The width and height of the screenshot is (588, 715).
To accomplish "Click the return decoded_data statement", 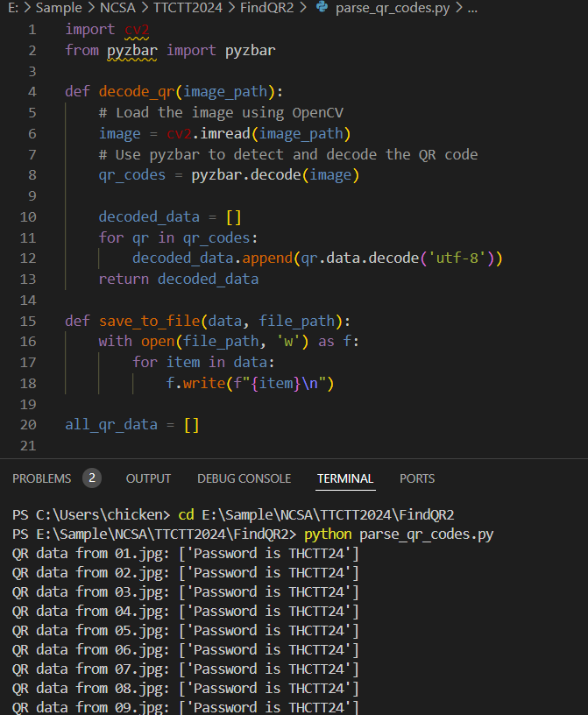I will [x=179, y=279].
